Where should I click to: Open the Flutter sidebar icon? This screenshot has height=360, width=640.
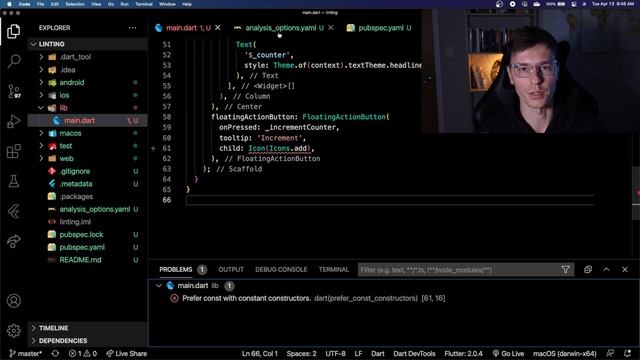pos(13,211)
